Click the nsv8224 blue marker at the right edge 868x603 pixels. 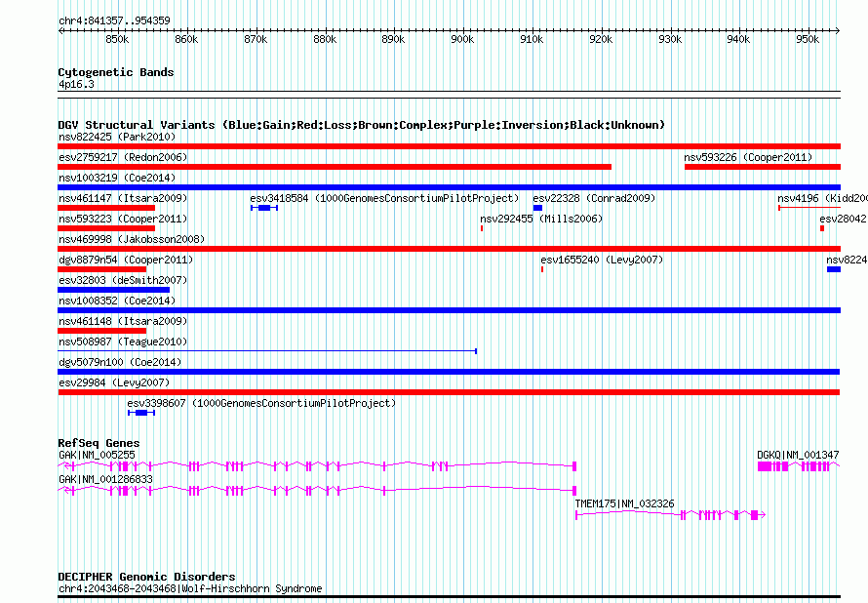834,269
